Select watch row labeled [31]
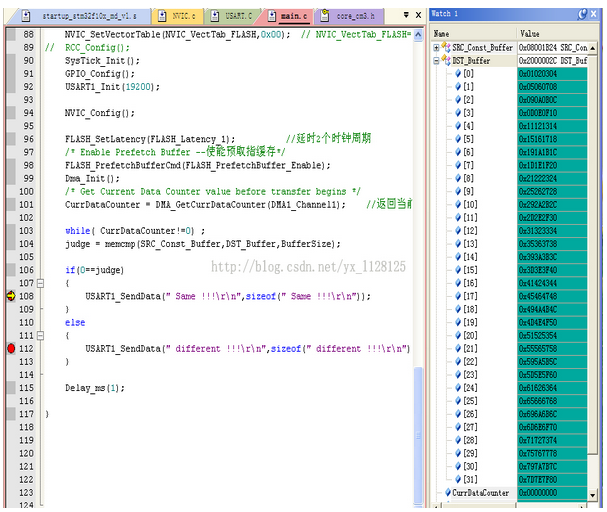The width and height of the screenshot is (607, 512). tap(470, 479)
